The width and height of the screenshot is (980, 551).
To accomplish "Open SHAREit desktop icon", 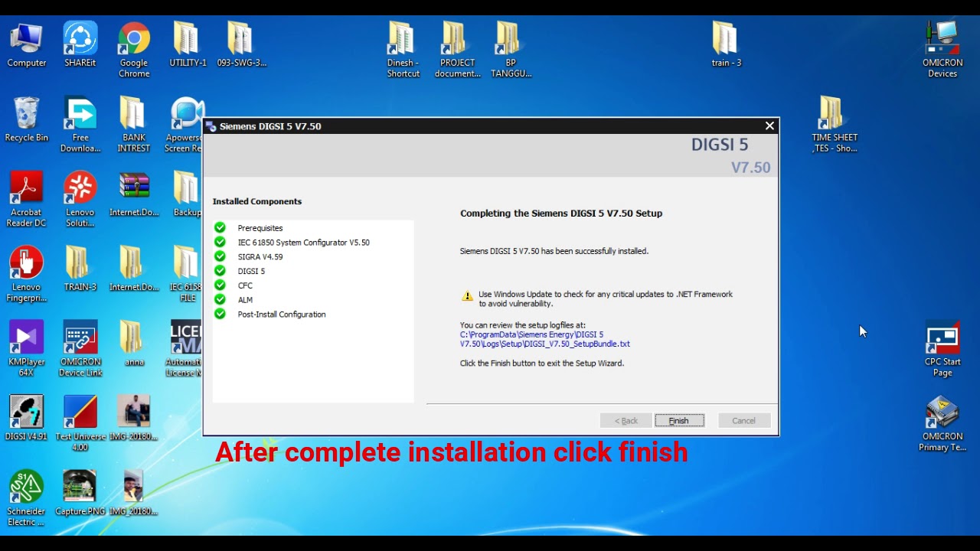I will tap(80, 45).
